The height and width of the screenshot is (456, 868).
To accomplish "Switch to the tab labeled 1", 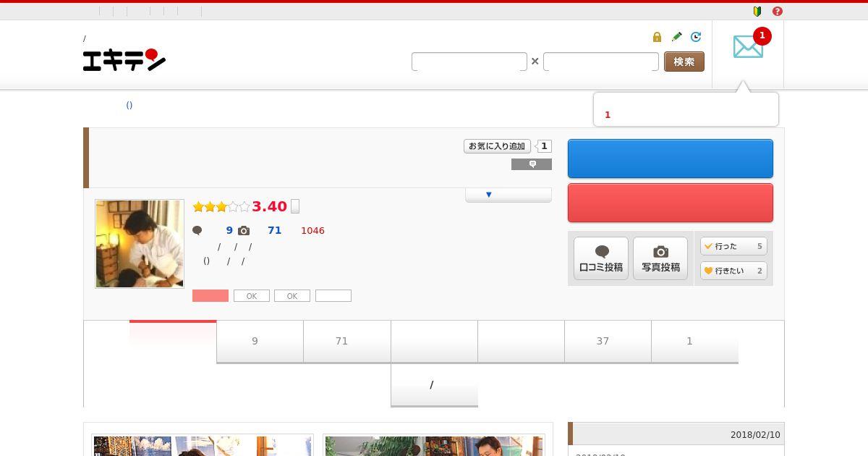I will click(695, 341).
